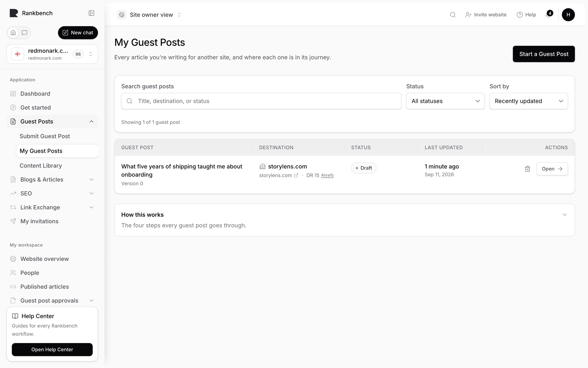The width and height of the screenshot is (588, 368).
Task: Click Start a Guest Post button
Action: (x=544, y=54)
